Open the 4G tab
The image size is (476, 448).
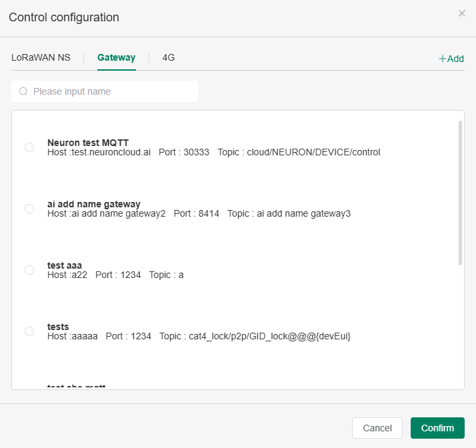point(169,57)
